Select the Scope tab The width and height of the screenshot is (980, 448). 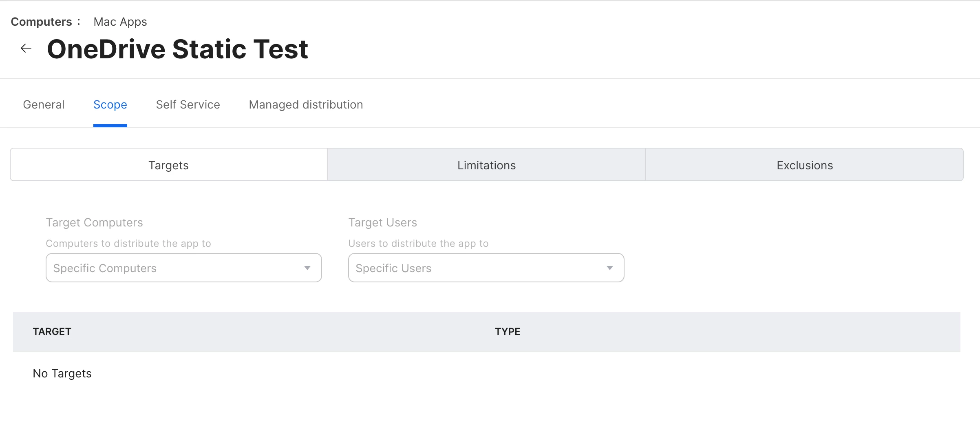point(110,104)
